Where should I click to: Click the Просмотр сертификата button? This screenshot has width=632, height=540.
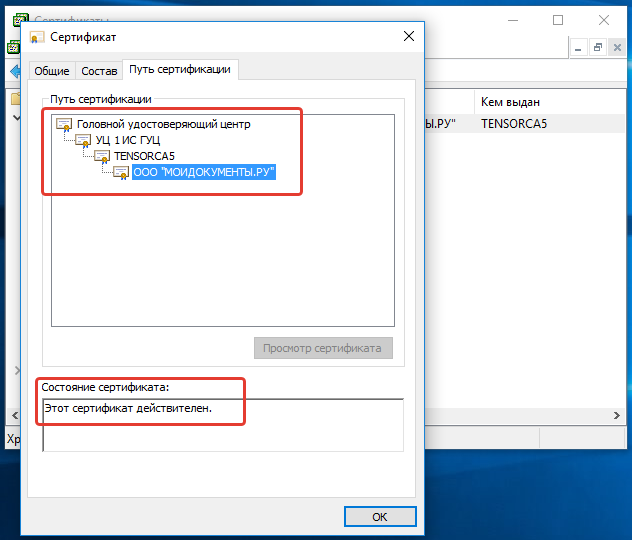coord(322,348)
